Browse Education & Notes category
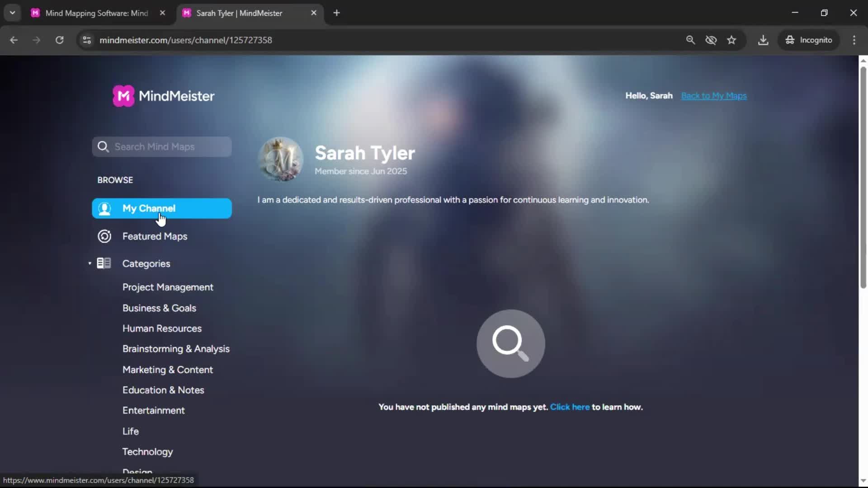The width and height of the screenshot is (868, 488). 163,390
